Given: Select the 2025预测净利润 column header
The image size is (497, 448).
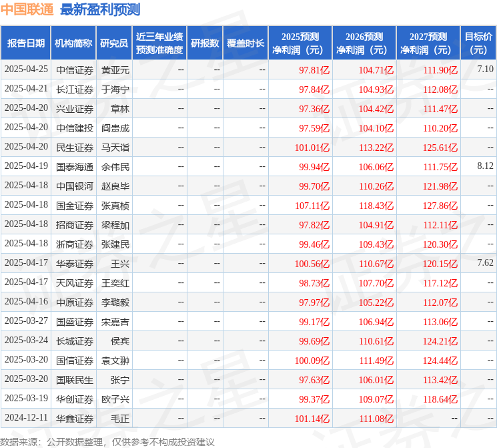Looking at the screenshot, I should 300,43.
